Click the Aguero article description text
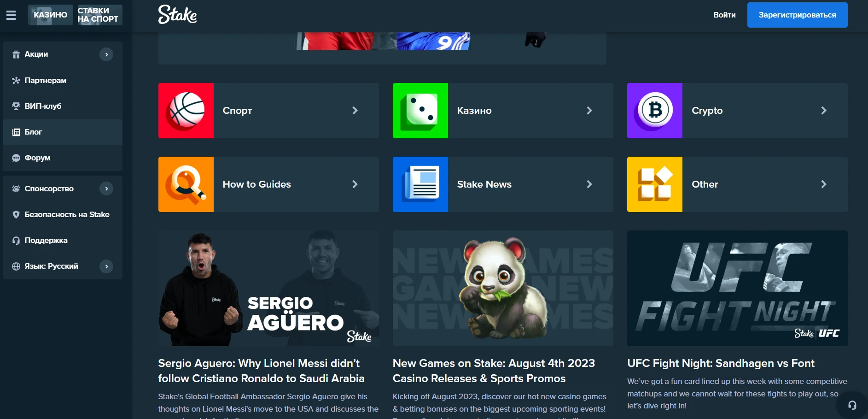 coord(268,405)
